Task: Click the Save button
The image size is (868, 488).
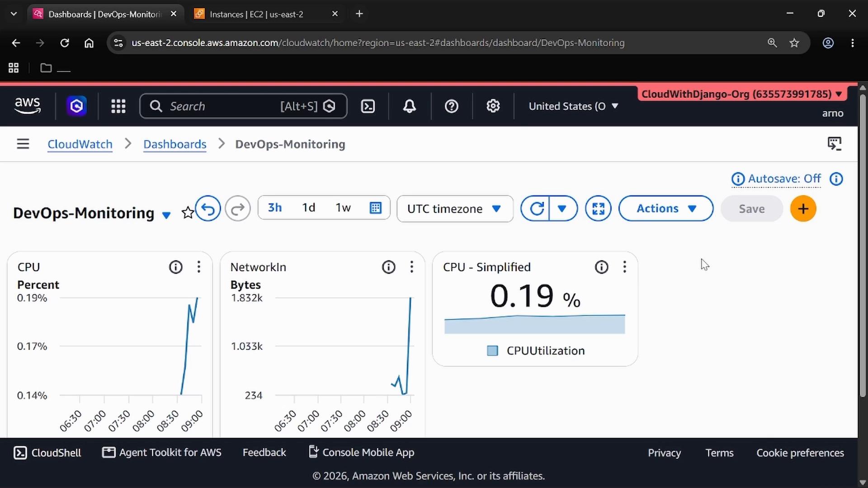Action: point(752,209)
